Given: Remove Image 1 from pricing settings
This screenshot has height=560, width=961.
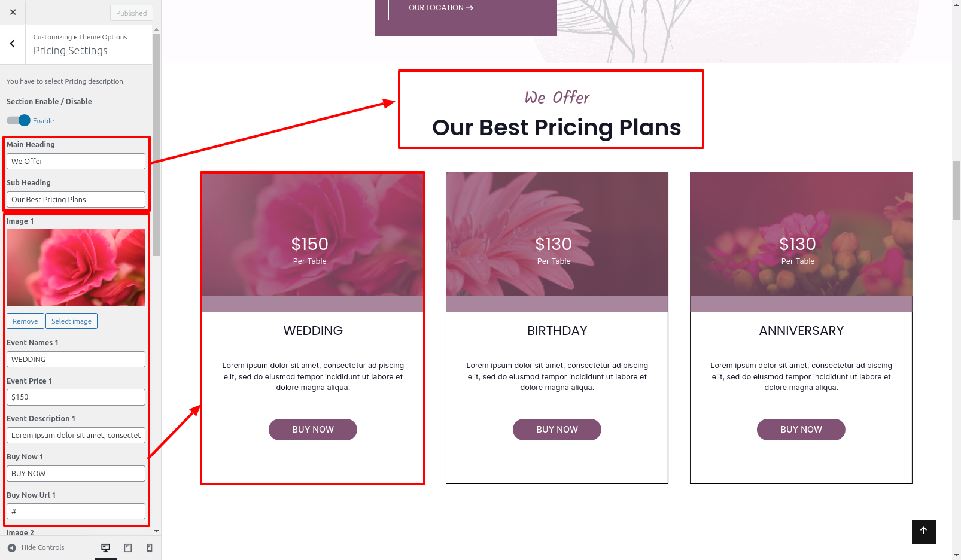Looking at the screenshot, I should [x=25, y=321].
